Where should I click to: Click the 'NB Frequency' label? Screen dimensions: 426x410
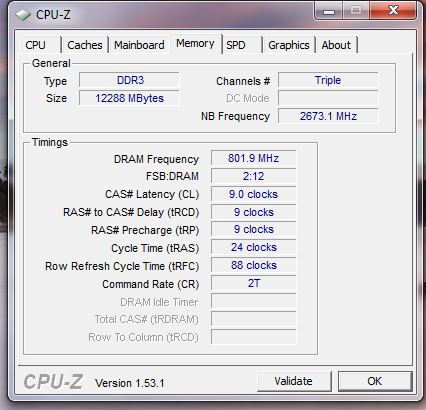click(x=235, y=116)
